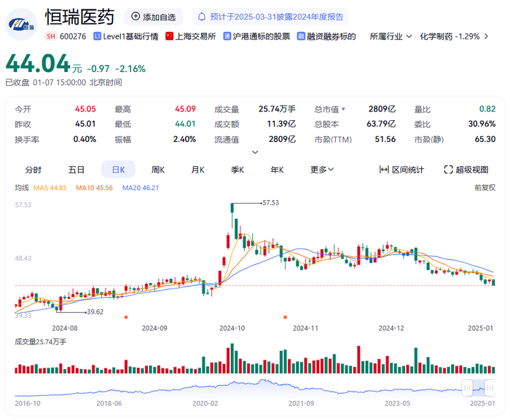510x420 pixels.
Task: Click the 融资融券 tag icon
Action: (301, 36)
